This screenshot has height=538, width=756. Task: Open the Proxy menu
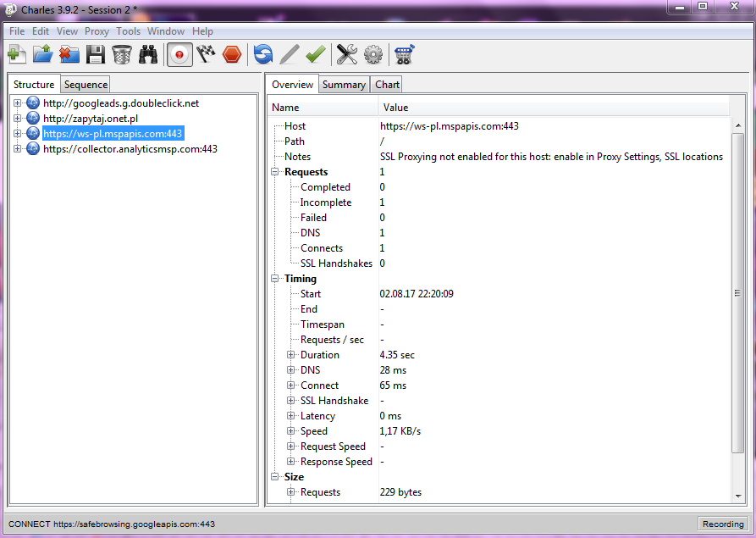(97, 31)
